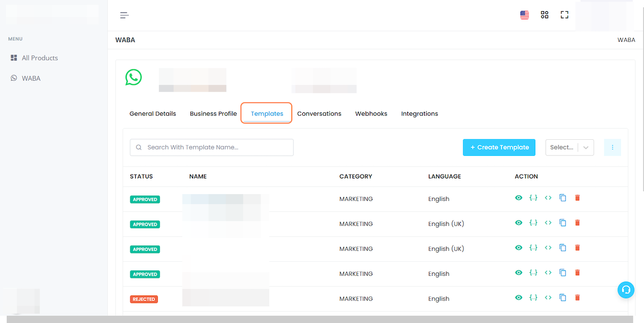This screenshot has width=644, height=323.
Task: Click the red REJECTED status badge
Action: point(144,299)
